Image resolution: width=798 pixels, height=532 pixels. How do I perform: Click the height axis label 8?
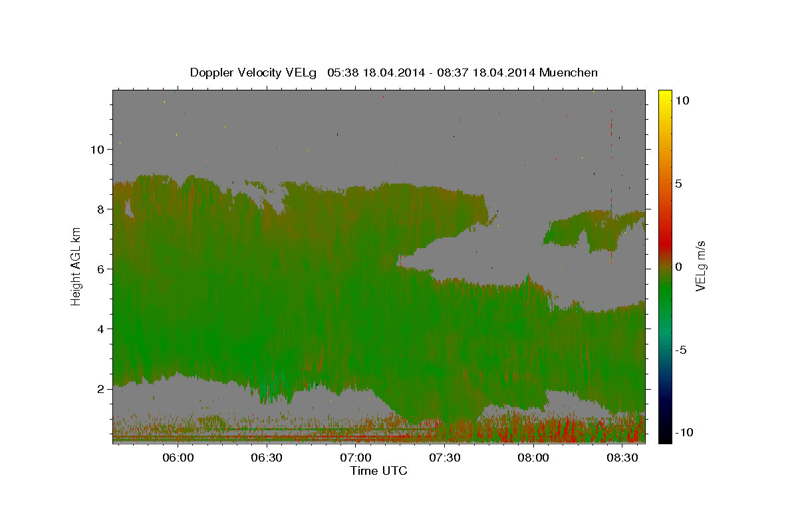pos(101,209)
